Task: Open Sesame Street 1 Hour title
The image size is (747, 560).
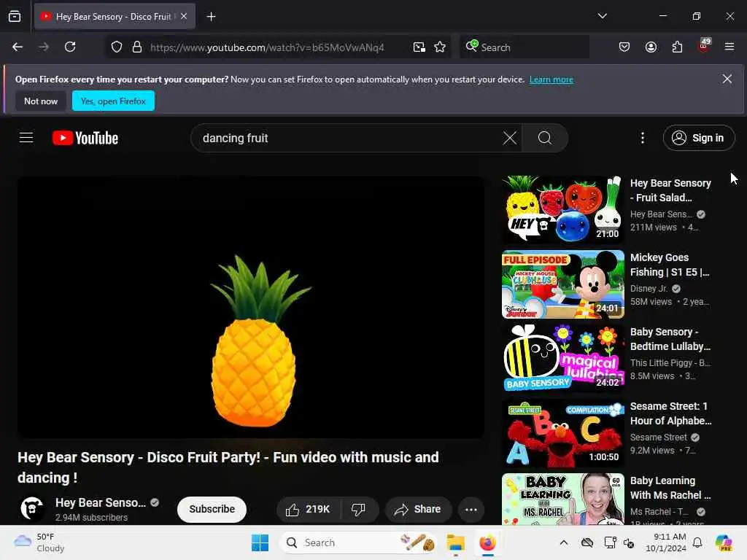Action: click(671, 413)
